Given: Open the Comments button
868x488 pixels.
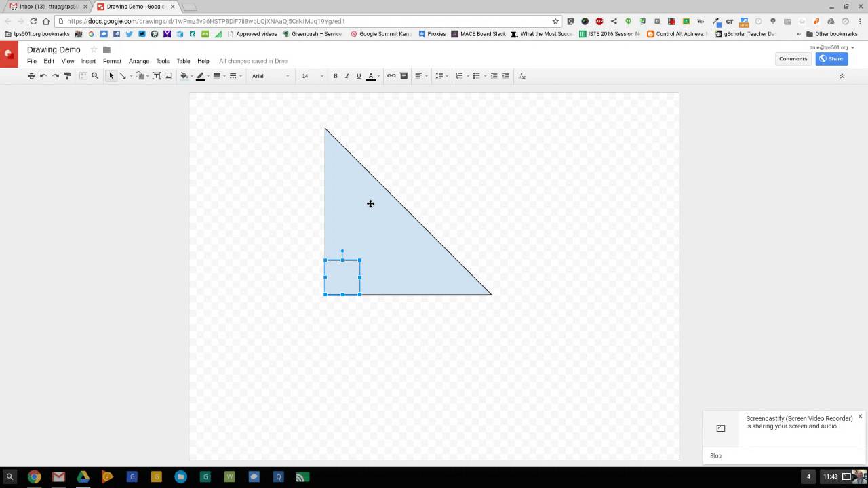Looking at the screenshot, I should click(x=793, y=58).
